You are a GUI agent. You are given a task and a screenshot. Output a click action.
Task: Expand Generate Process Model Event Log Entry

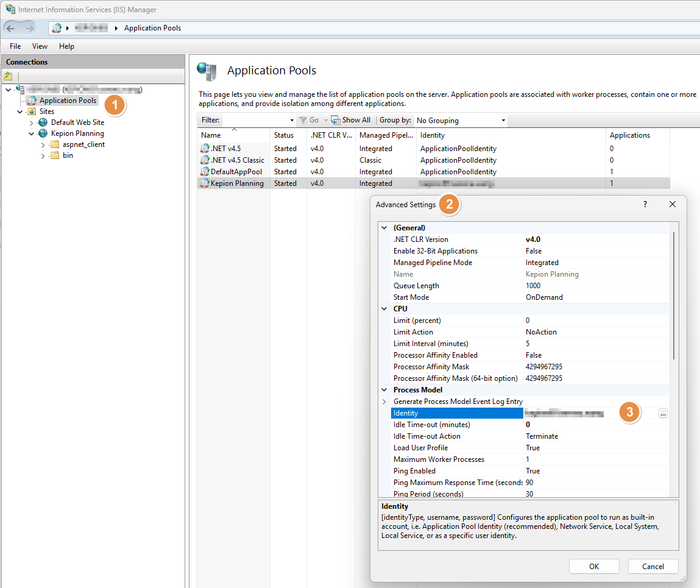(x=384, y=402)
